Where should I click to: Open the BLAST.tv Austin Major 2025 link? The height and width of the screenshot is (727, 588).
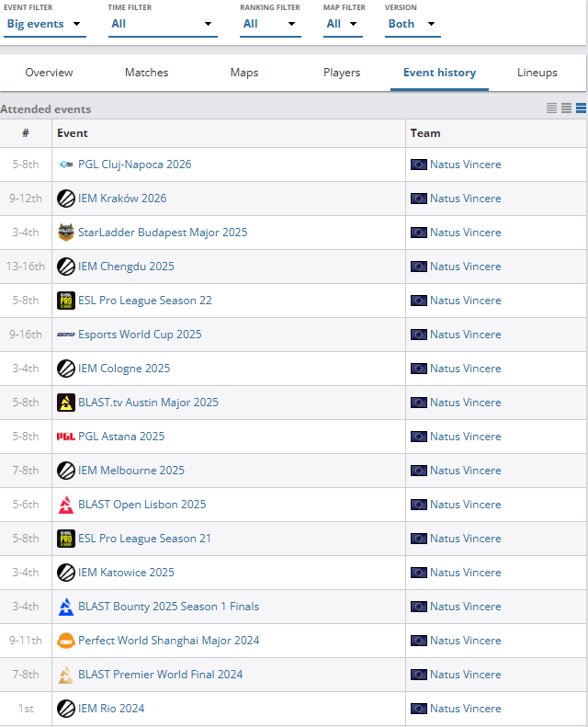coord(148,403)
